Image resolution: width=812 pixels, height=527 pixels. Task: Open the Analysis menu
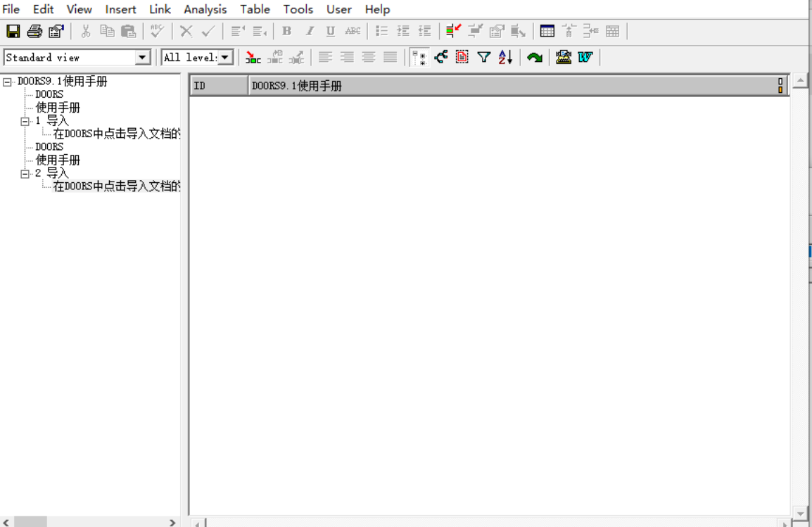[x=205, y=9]
